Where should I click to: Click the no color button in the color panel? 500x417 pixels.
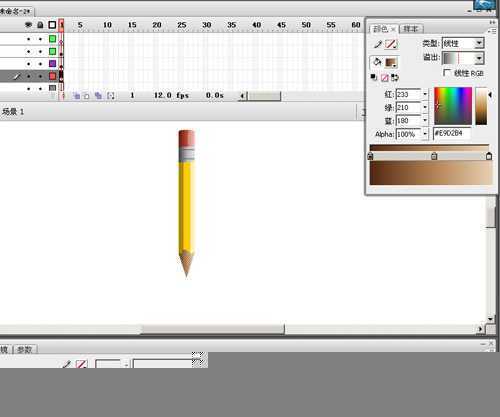pyautogui.click(x=384, y=78)
